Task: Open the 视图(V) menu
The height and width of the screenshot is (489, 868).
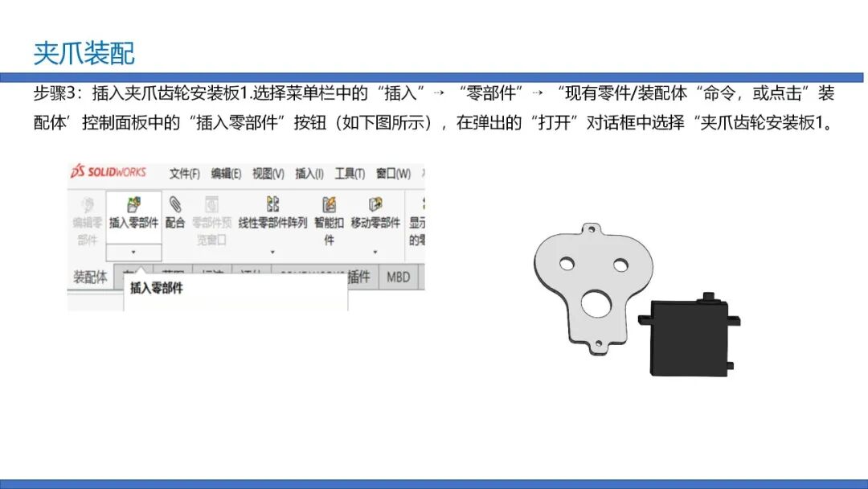Action: click(268, 174)
